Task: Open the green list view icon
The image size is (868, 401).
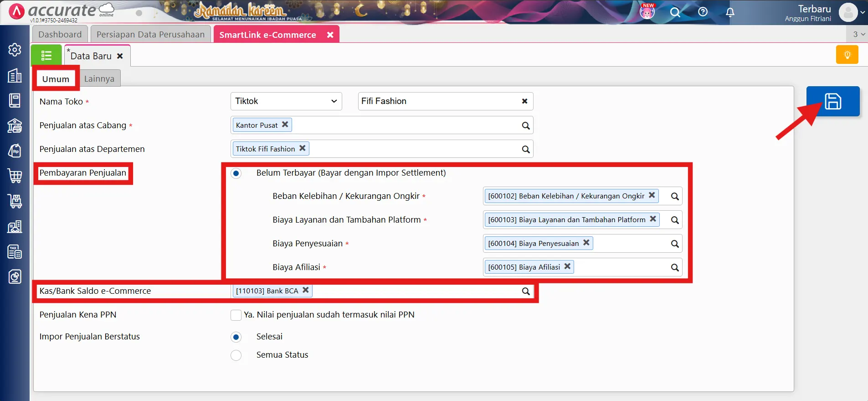Action: pyautogui.click(x=46, y=56)
